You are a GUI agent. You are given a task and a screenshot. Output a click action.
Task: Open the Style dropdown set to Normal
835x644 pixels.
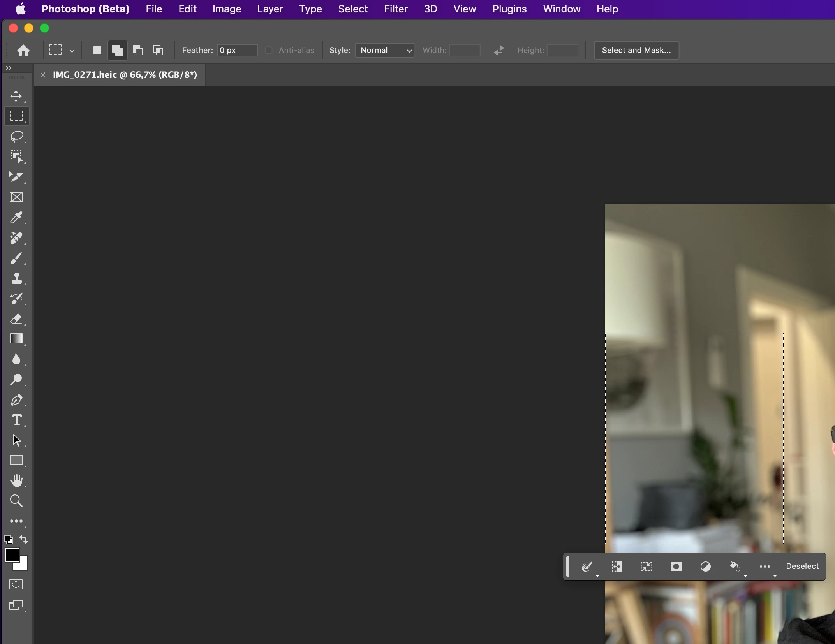(385, 50)
